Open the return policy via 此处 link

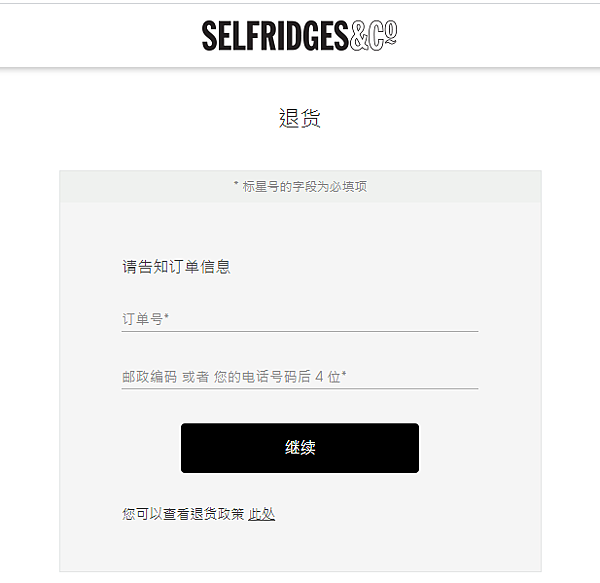point(261,514)
